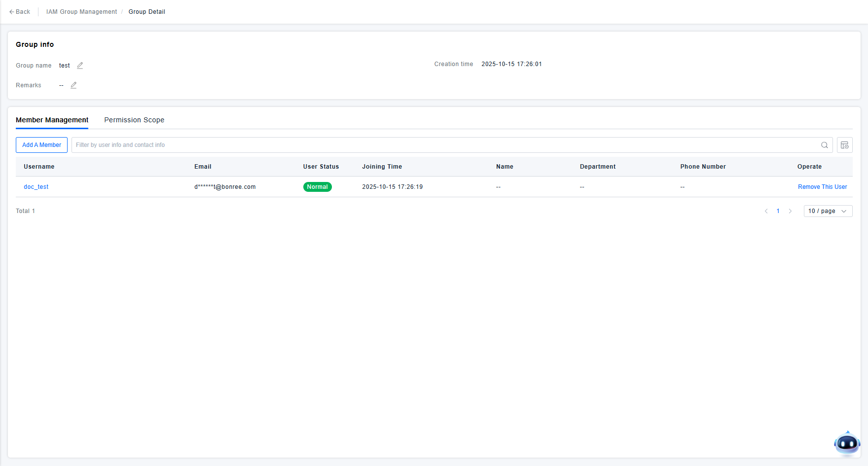The image size is (868, 466).
Task: Click the Joining Time column header
Action: tap(382, 167)
